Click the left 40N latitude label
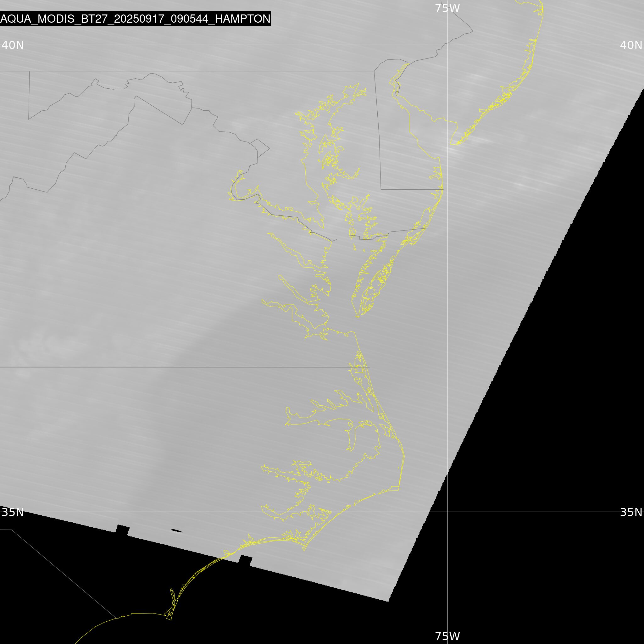Viewport: 644px width, 644px height. click(x=13, y=45)
